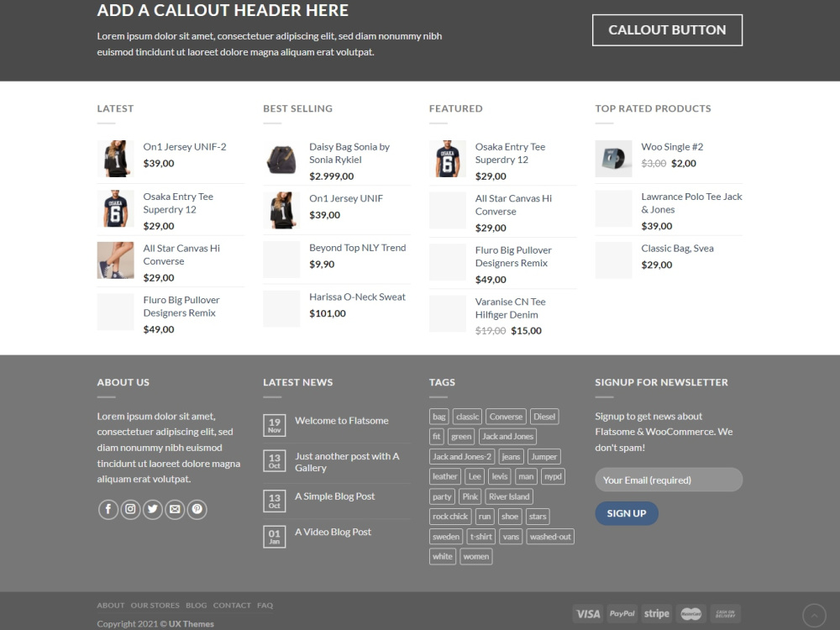Open the About footer menu link
This screenshot has height=630, width=840.
(110, 606)
